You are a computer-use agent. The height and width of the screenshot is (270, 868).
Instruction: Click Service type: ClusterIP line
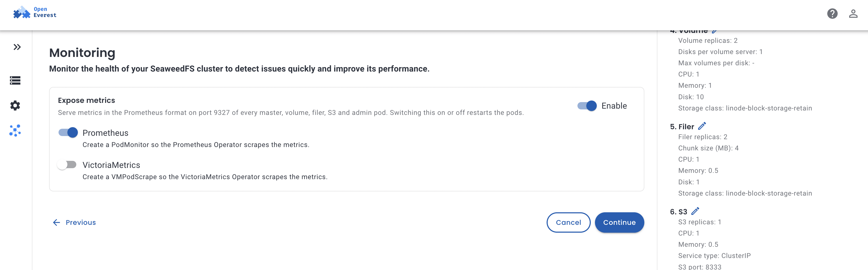tap(714, 256)
